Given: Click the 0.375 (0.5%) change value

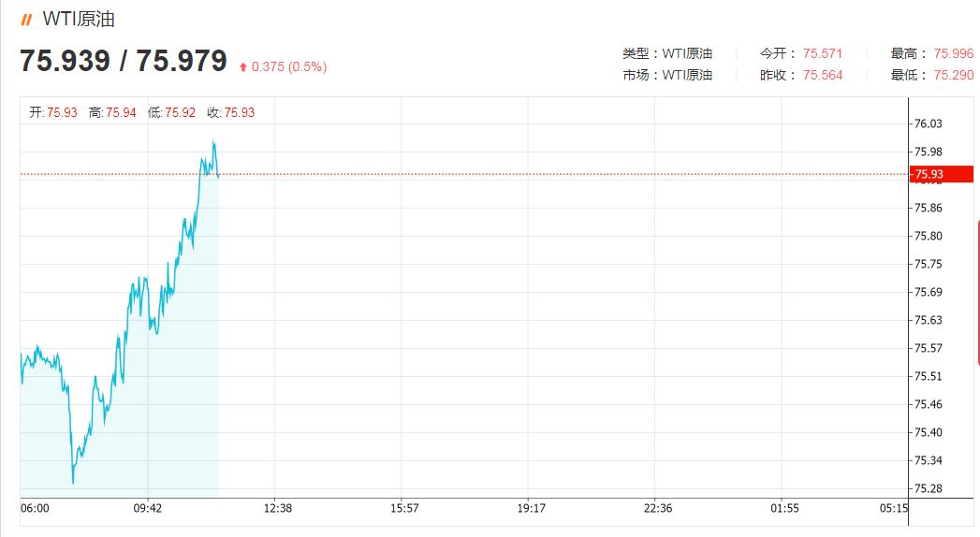Looking at the screenshot, I should [x=288, y=67].
